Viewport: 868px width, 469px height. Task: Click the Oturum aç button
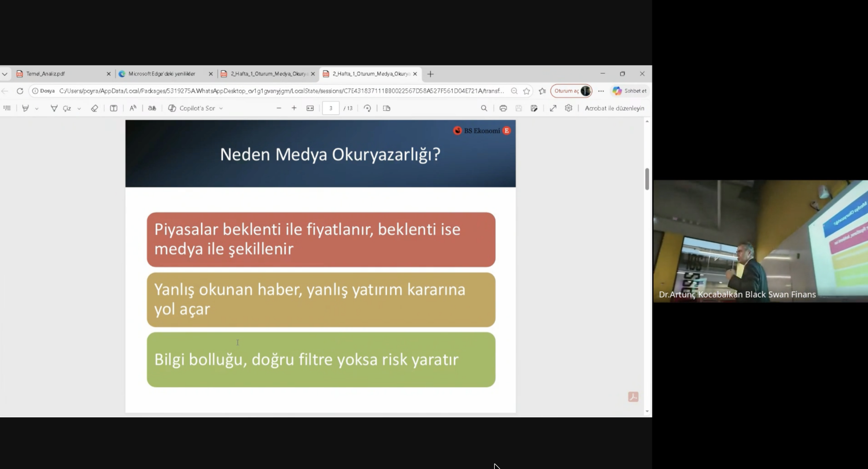[567, 91]
